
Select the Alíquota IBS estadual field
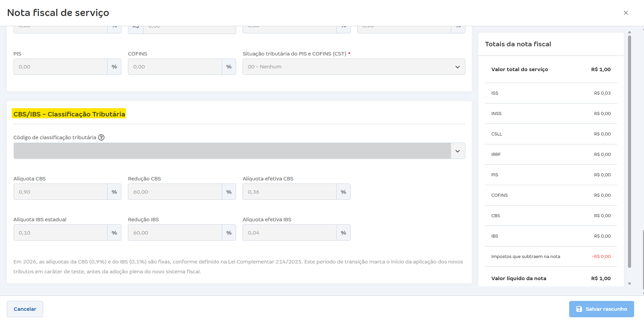coord(61,233)
